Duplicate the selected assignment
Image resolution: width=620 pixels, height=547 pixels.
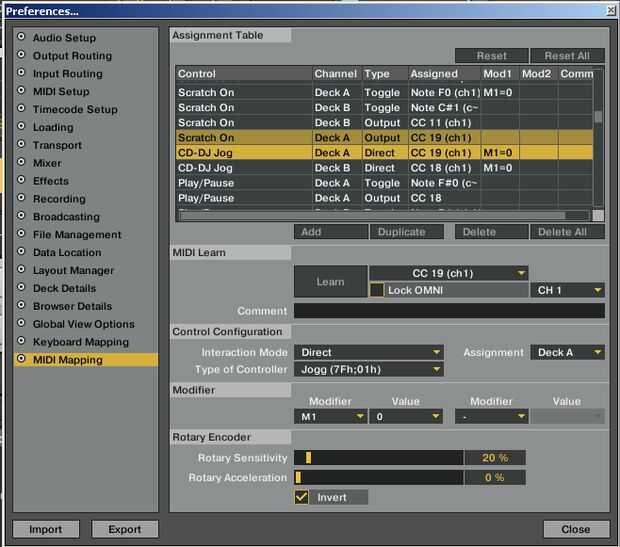tap(406, 232)
